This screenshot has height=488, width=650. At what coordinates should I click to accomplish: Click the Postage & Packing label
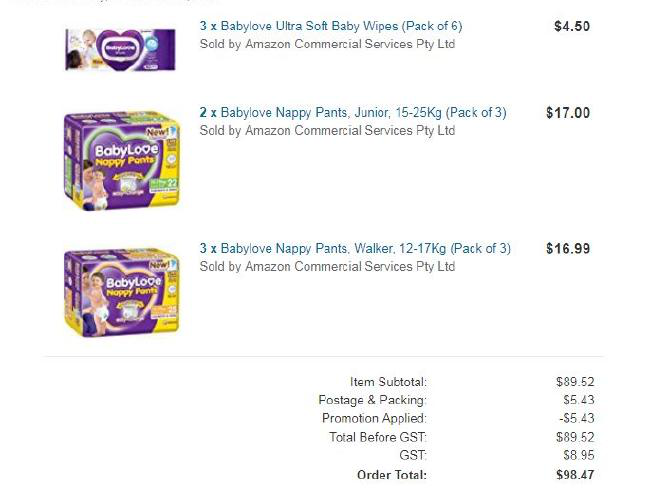click(372, 400)
